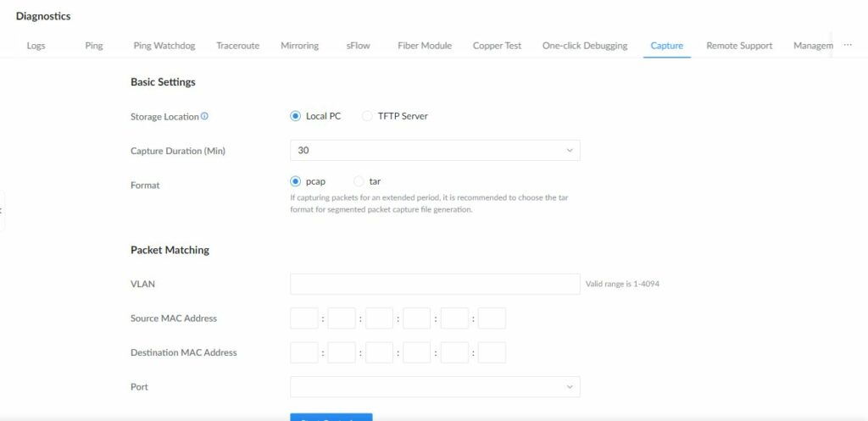Select TFTP Server storage location
This screenshot has height=421, width=868.
pos(395,116)
